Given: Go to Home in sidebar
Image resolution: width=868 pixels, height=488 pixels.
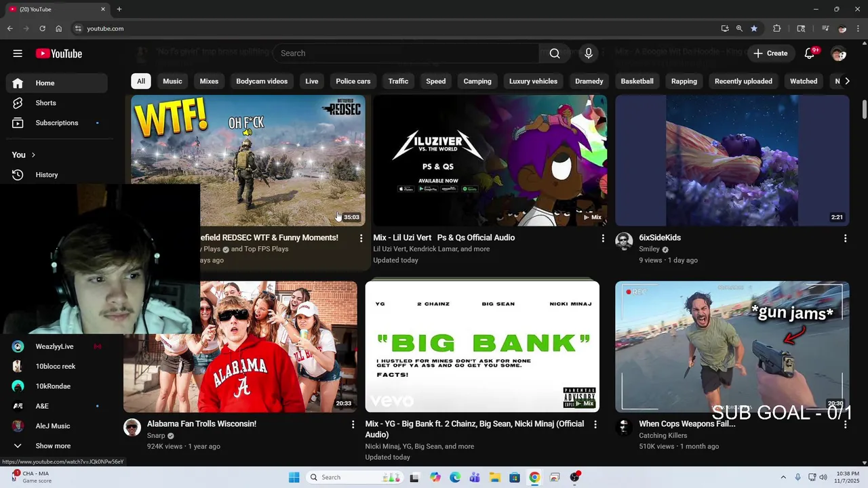Looking at the screenshot, I should pyautogui.click(x=57, y=83).
